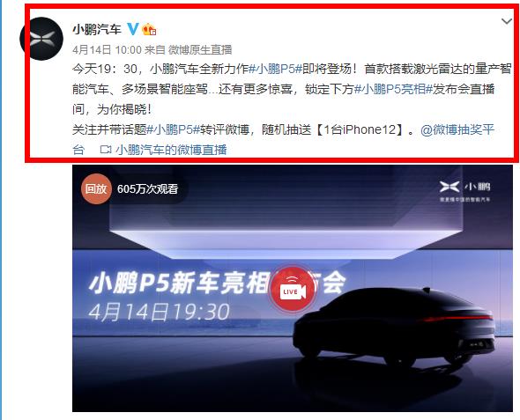The height and width of the screenshot is (420, 520).
Task: Expand the post options chevron
Action: coord(507,21)
